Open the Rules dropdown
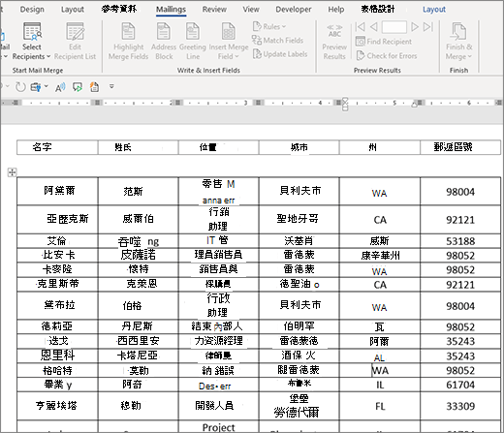504x433 pixels. (x=269, y=26)
